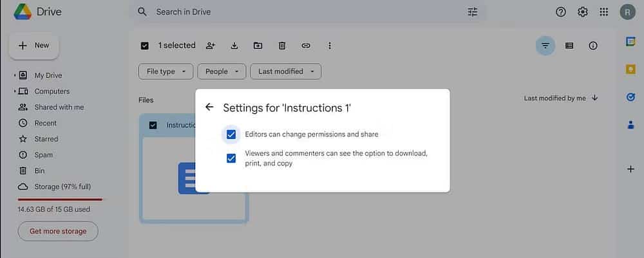Open Google Tasks side panel icon
The height and width of the screenshot is (258, 644).
[x=631, y=97]
